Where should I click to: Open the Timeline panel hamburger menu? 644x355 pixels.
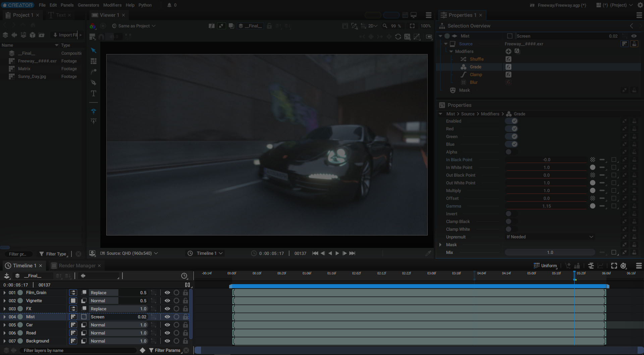pyautogui.click(x=639, y=266)
